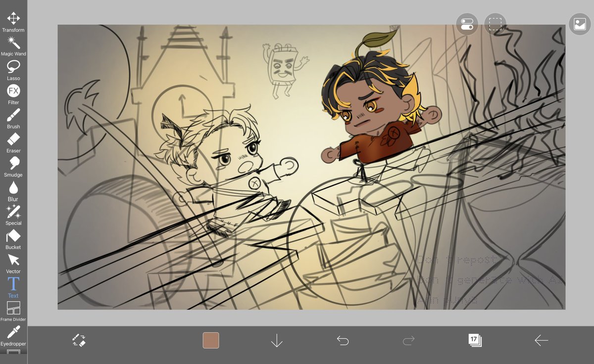Image resolution: width=594 pixels, height=364 pixels.
Task: Select the Bucket fill tool
Action: click(x=13, y=239)
